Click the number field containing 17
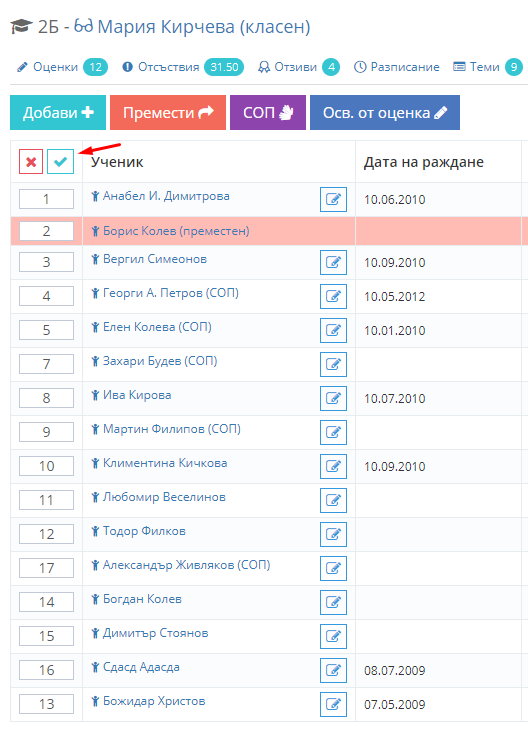Screen dimensions: 528x730 pyautogui.click(x=46, y=568)
